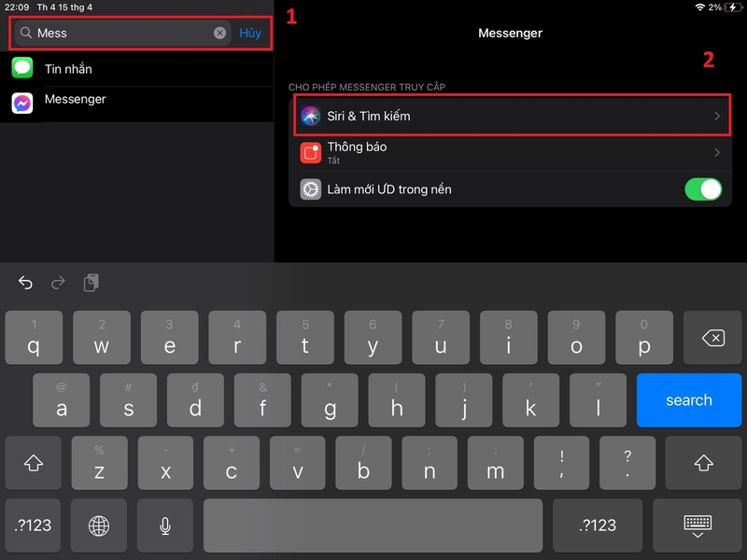
Task: Tap the q key
Action: point(34,338)
